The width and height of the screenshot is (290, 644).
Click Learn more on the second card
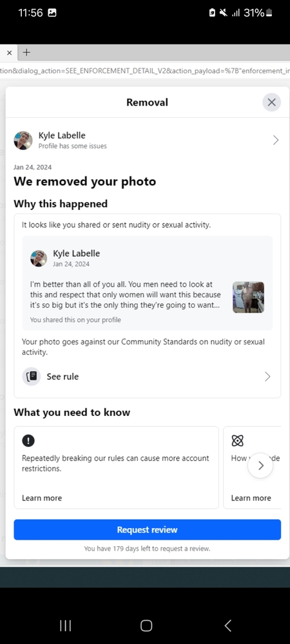[x=251, y=498]
